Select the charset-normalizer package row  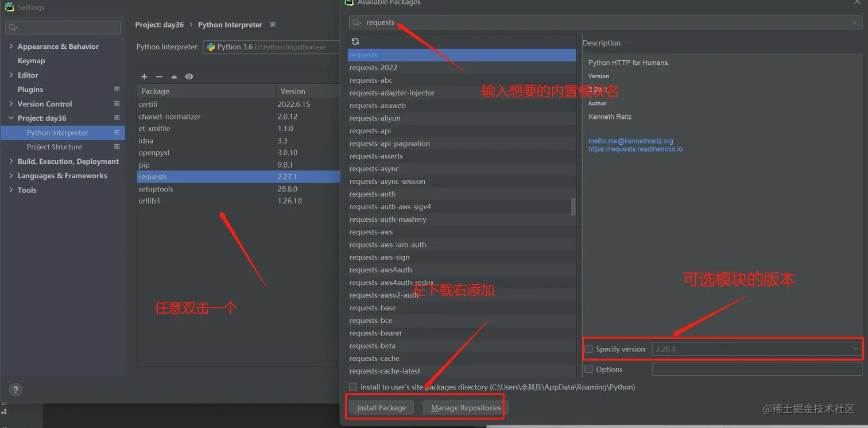coord(239,117)
